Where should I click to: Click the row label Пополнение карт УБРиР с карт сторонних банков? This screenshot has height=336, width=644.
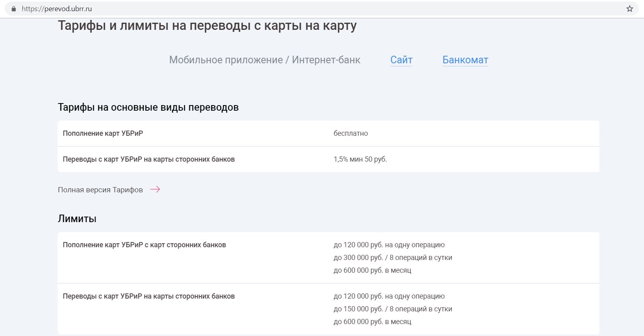click(144, 245)
